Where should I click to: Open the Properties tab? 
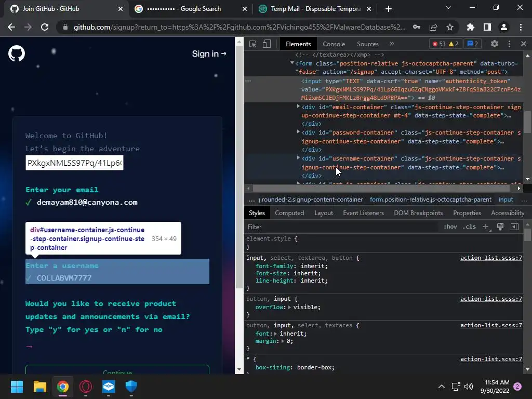click(x=467, y=212)
